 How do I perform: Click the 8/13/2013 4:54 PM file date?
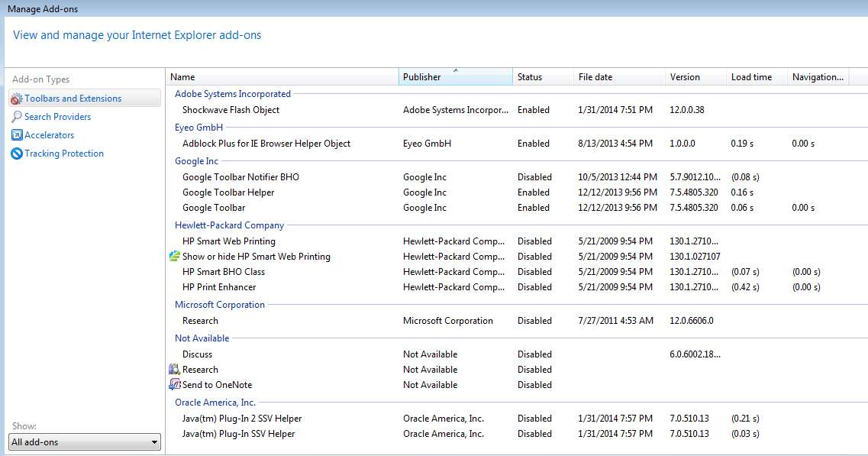[615, 144]
